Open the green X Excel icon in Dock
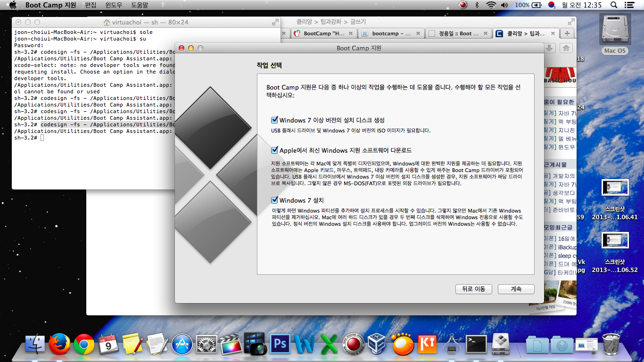 coord(329,344)
